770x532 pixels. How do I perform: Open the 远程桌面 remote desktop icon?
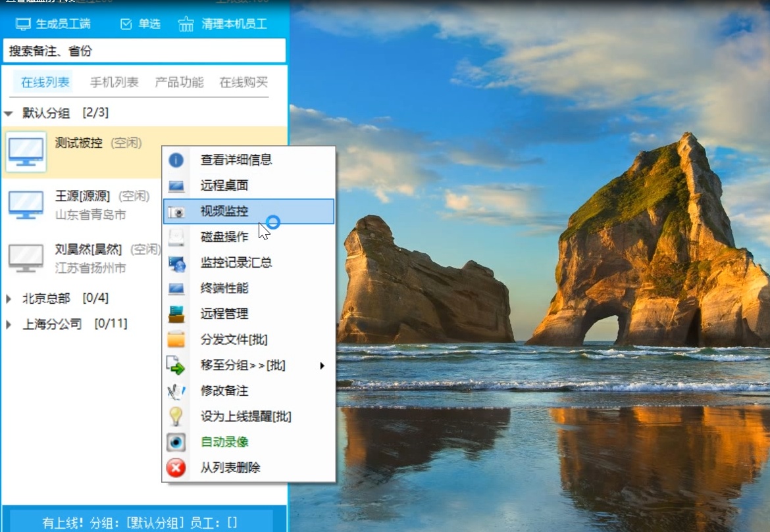[x=176, y=185]
